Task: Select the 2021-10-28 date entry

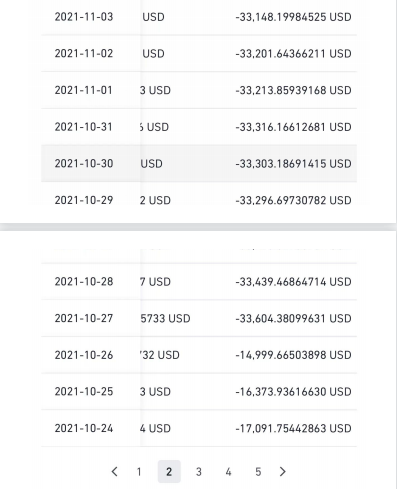Action: (84, 281)
